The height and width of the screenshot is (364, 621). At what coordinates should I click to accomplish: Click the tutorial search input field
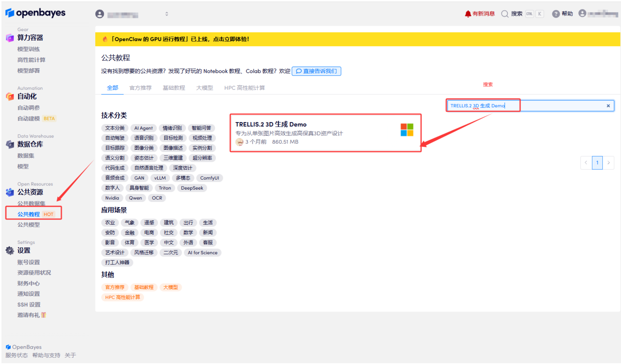(x=530, y=106)
